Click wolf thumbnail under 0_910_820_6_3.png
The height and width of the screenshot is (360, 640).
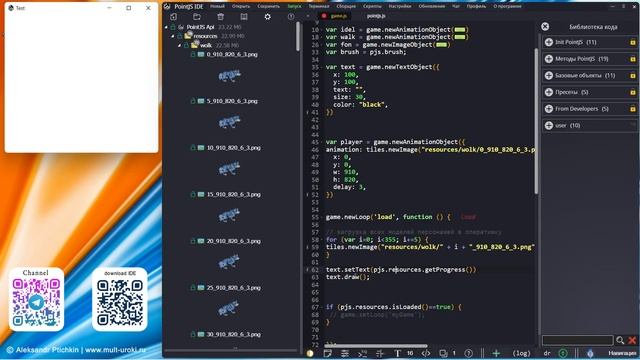coord(229,76)
